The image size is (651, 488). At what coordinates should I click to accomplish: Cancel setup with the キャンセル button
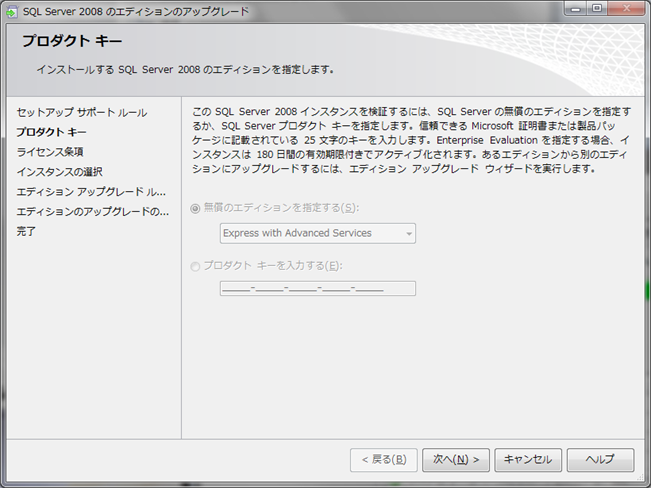(x=528, y=460)
